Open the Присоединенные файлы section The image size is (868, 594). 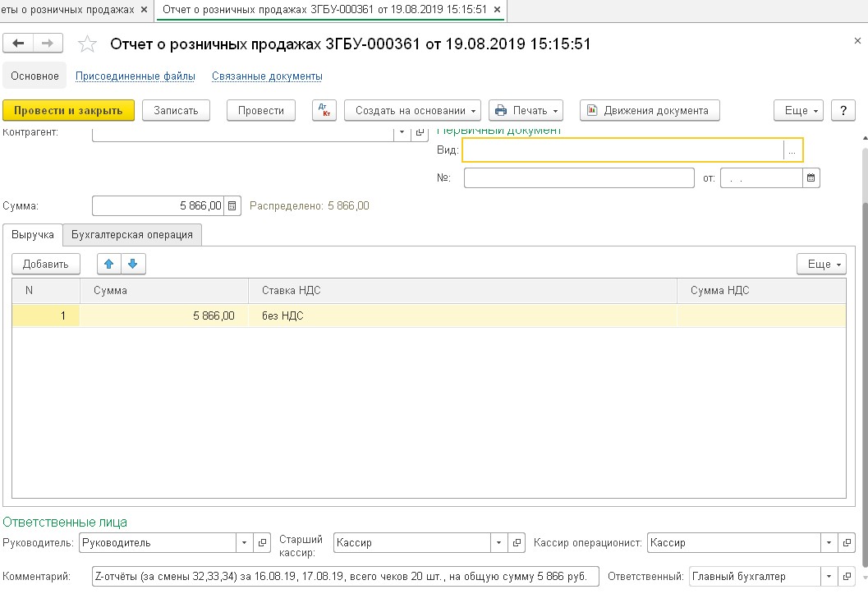[135, 76]
